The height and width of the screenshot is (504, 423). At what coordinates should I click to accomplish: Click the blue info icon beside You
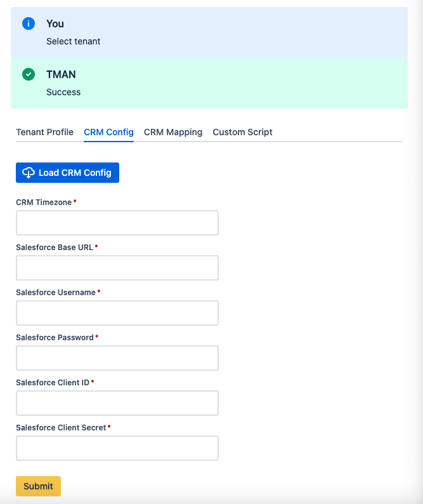tap(29, 23)
